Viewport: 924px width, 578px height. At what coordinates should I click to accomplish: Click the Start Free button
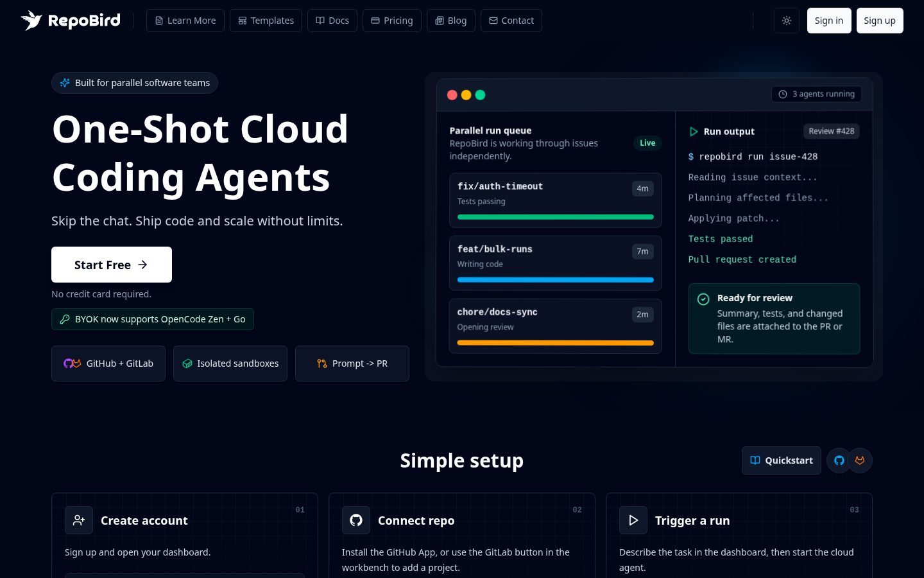point(112,265)
